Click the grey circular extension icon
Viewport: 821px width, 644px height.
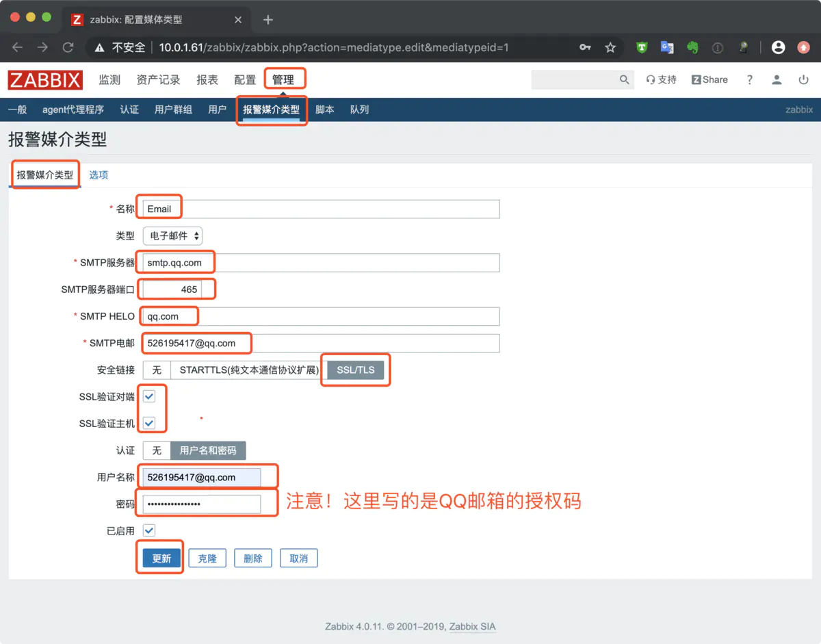tap(718, 47)
